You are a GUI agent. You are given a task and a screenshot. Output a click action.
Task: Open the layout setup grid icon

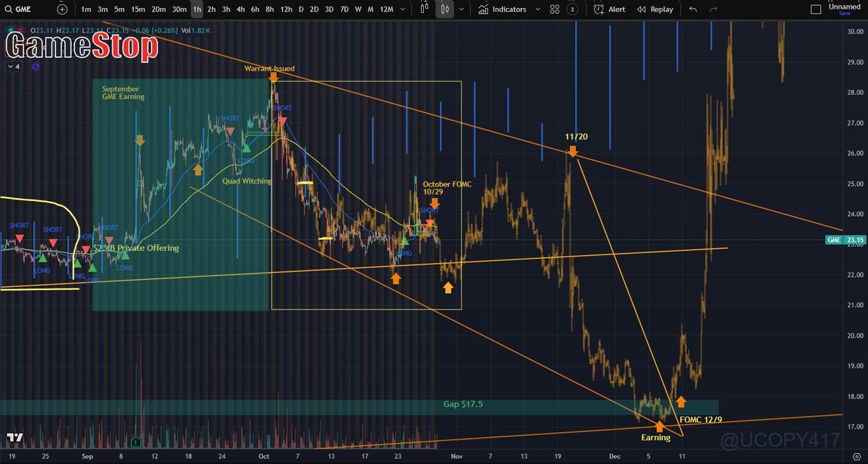pos(556,9)
